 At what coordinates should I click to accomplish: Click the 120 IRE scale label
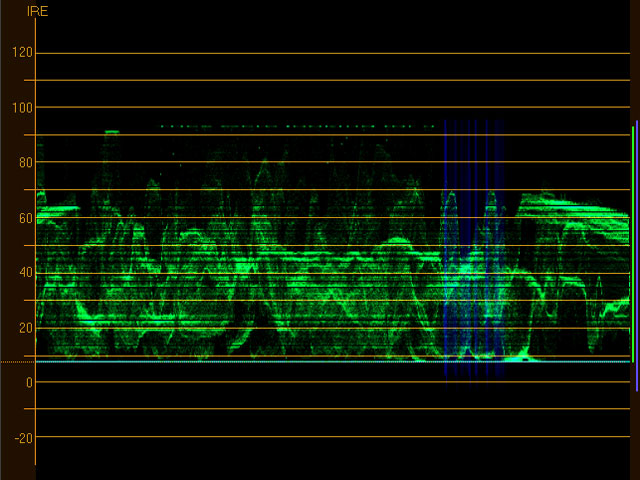(x=22, y=52)
